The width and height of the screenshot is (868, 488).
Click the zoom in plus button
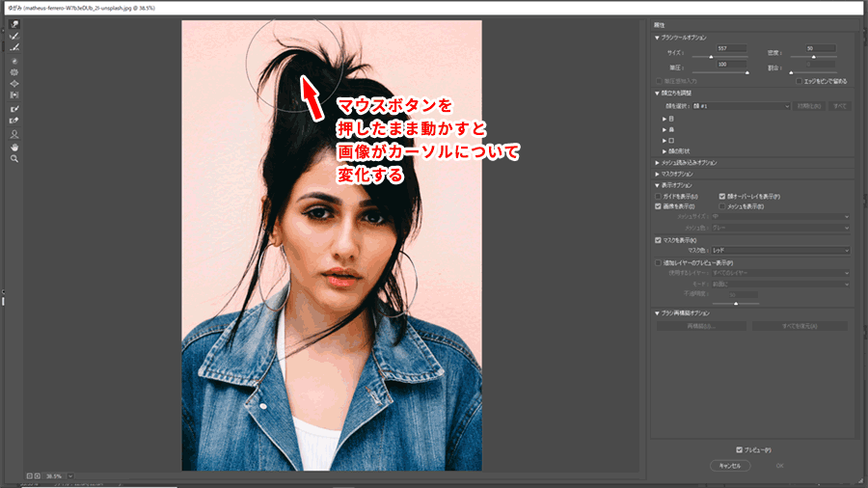pos(37,475)
